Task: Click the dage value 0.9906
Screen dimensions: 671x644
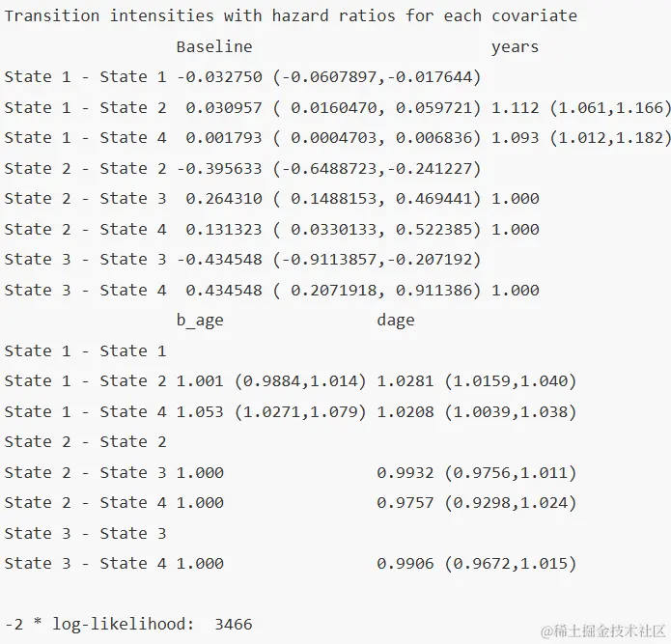Action: (x=405, y=563)
